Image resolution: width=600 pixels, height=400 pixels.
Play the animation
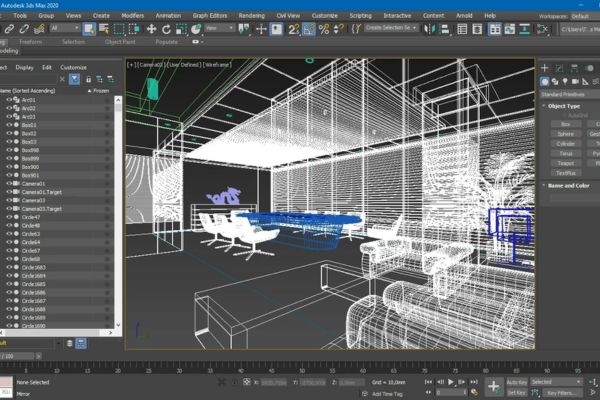451,382
